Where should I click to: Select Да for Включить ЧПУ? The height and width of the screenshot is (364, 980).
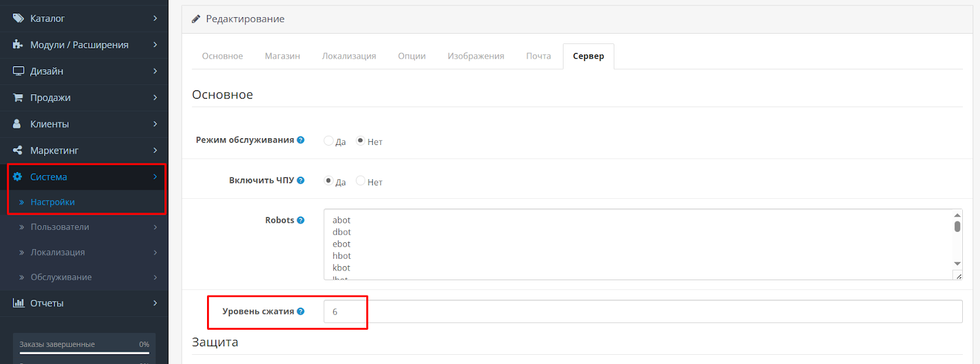coord(329,181)
